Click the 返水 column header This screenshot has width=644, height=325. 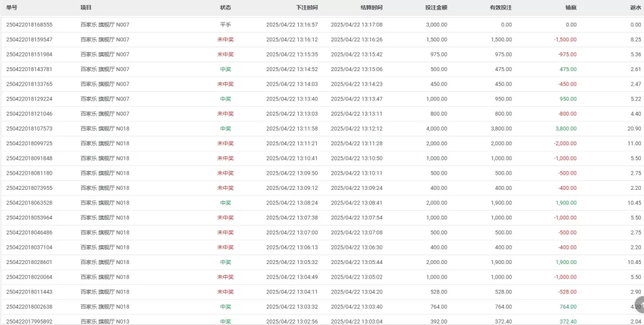[x=636, y=8]
